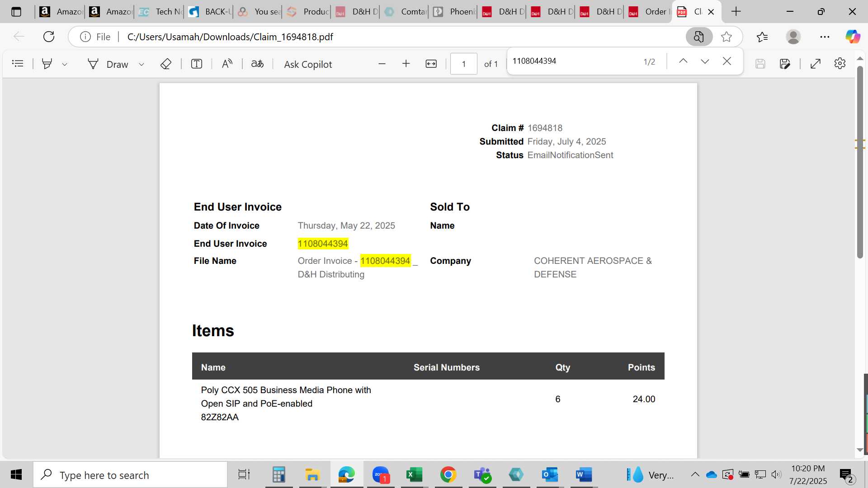Add this page to favorites
868x488 pixels.
click(x=726, y=37)
